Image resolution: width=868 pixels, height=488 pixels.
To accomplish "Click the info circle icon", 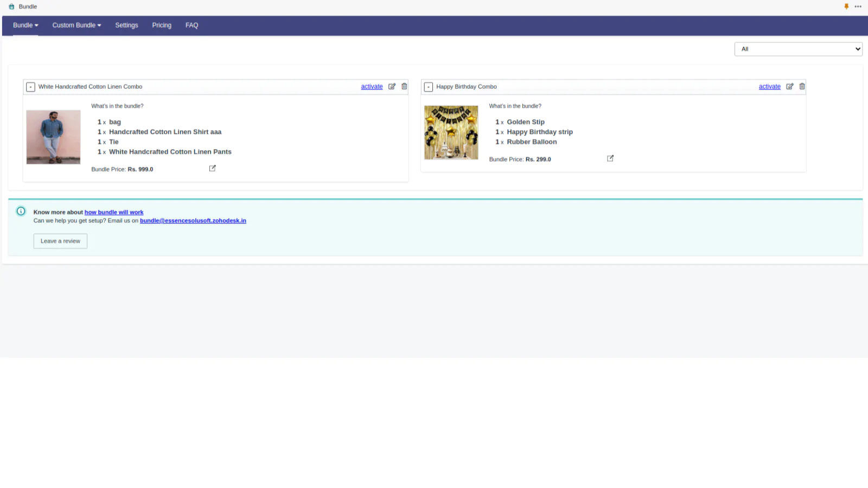I will 21,211.
